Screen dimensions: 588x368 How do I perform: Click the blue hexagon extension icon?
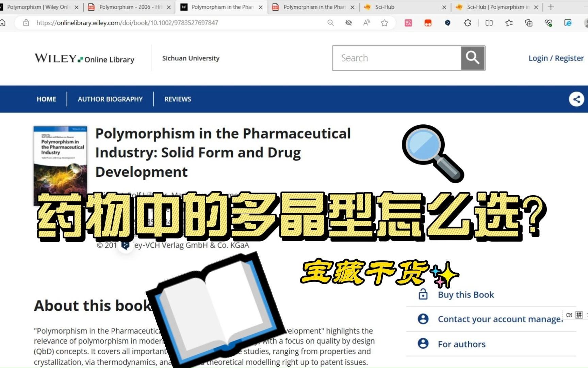tap(448, 23)
